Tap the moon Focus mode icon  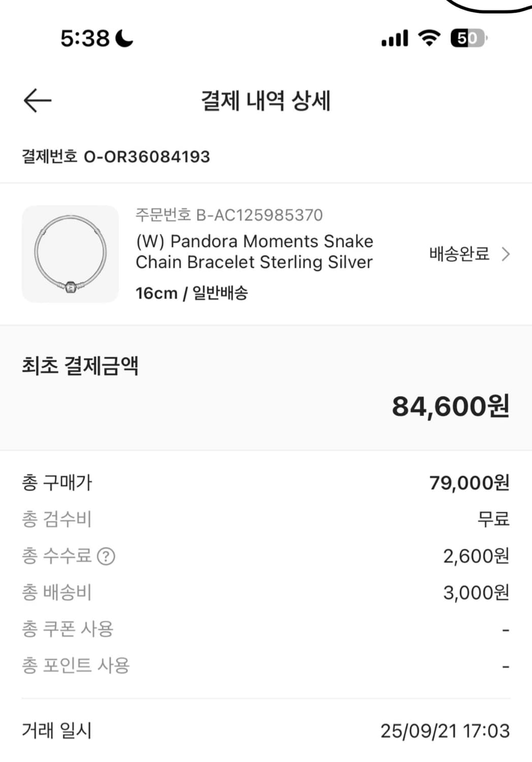pyautogui.click(x=124, y=38)
